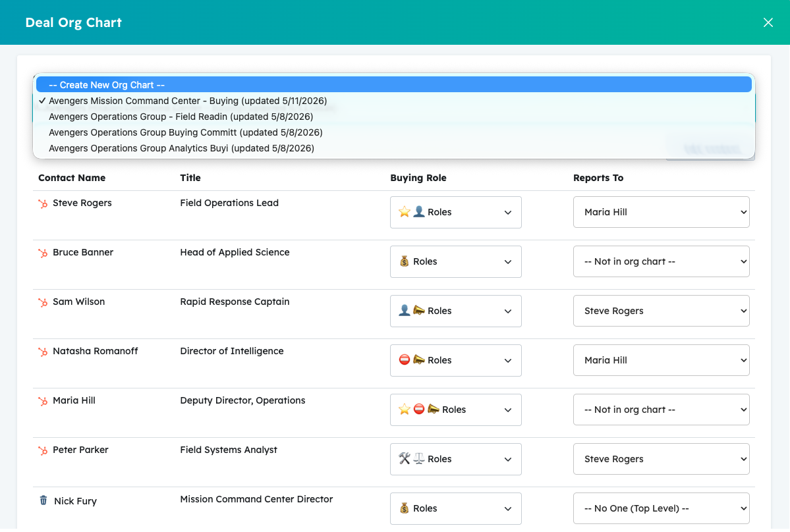Click the Nick Fury contact name

(x=76, y=501)
